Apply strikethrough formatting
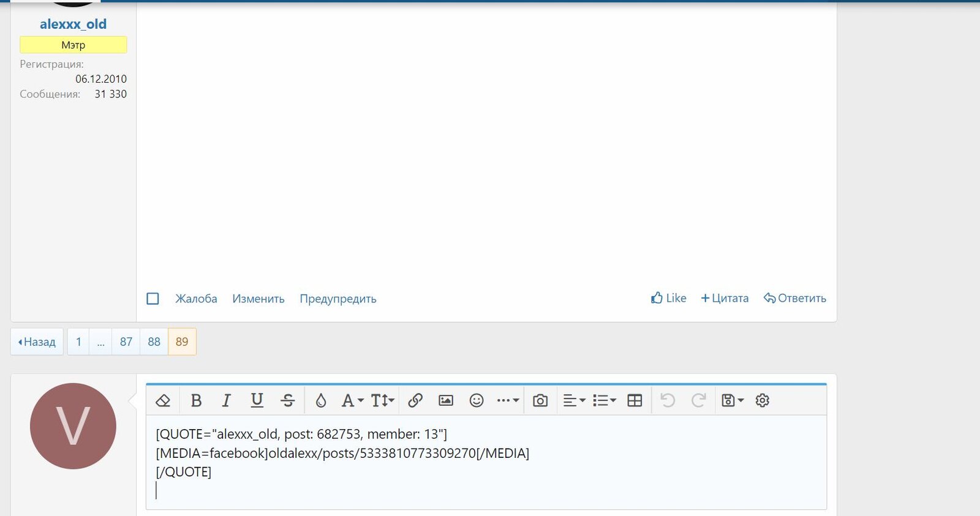This screenshot has width=980, height=516. point(288,400)
